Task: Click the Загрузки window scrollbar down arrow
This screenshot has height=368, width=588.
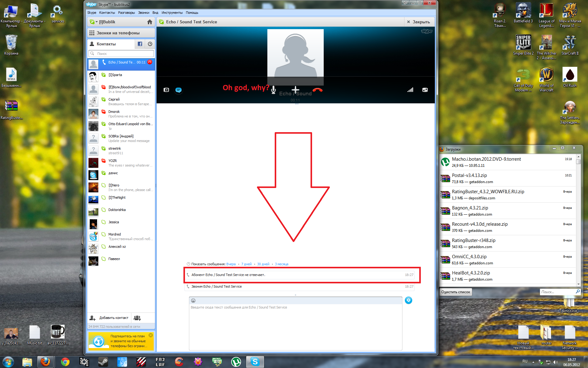Action: click(x=578, y=284)
